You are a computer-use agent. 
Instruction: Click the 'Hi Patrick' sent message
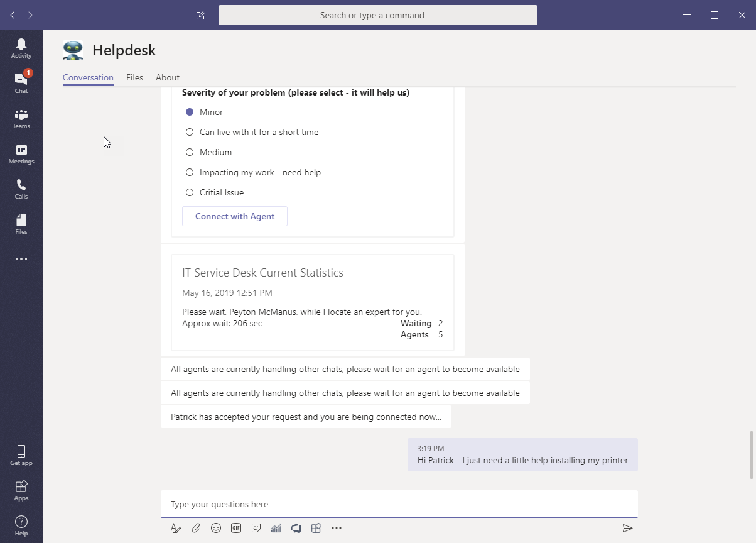click(522, 455)
